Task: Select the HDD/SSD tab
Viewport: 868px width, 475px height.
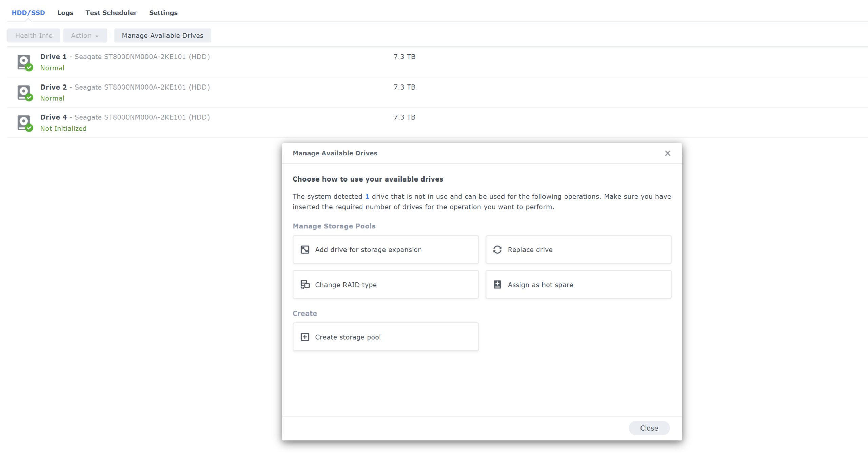Action: click(28, 13)
